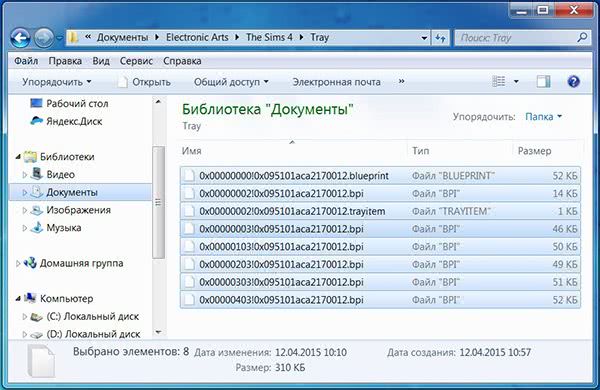This screenshot has width=600, height=390.
Task: Open the Сервис menu
Action: click(x=136, y=61)
